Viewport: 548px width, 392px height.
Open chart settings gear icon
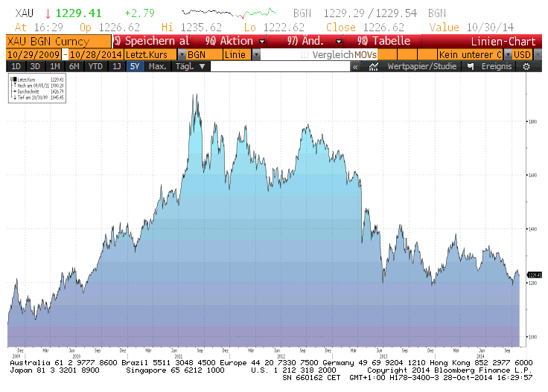(x=526, y=66)
